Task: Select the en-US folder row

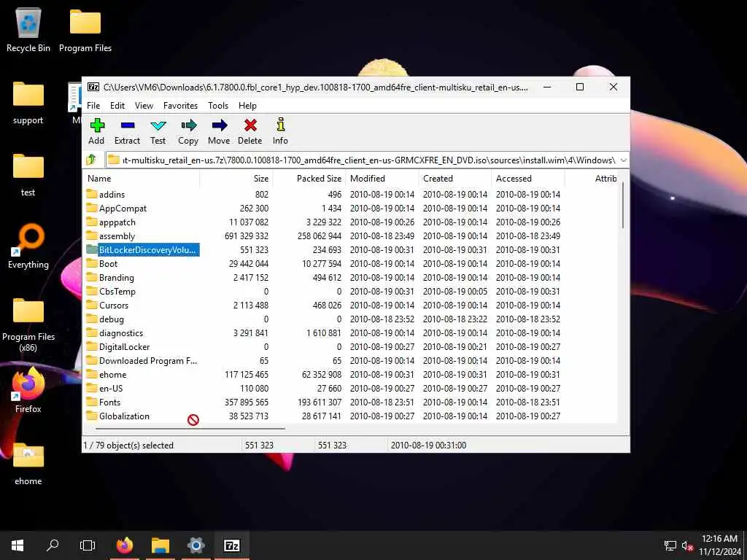Action: tap(351, 388)
